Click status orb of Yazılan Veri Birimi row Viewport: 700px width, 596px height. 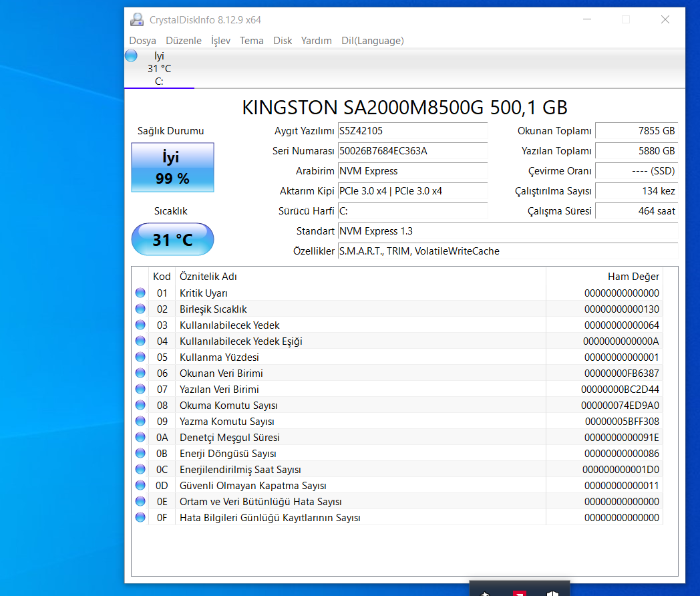coord(140,390)
